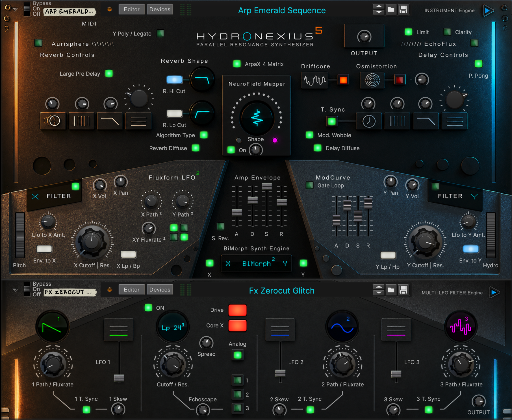The height and width of the screenshot is (420, 512).
Task: Select the Aurisphere reverb sphere icon
Action: click(x=53, y=121)
